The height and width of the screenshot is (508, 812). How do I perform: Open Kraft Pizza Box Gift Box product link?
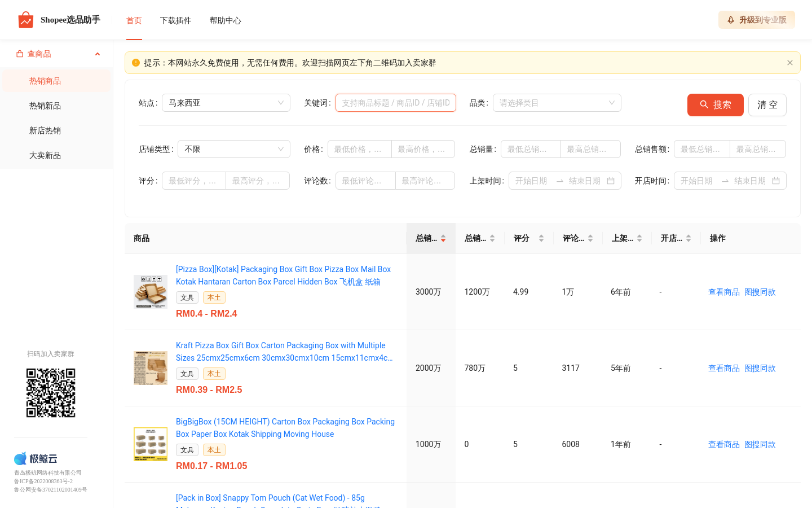(284, 352)
